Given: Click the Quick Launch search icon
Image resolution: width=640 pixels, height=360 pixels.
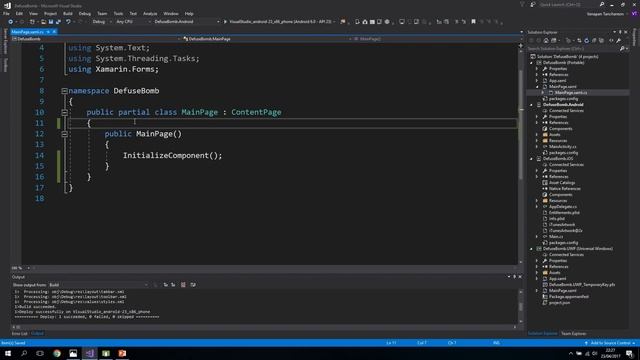Looking at the screenshot, I should tap(602, 4).
